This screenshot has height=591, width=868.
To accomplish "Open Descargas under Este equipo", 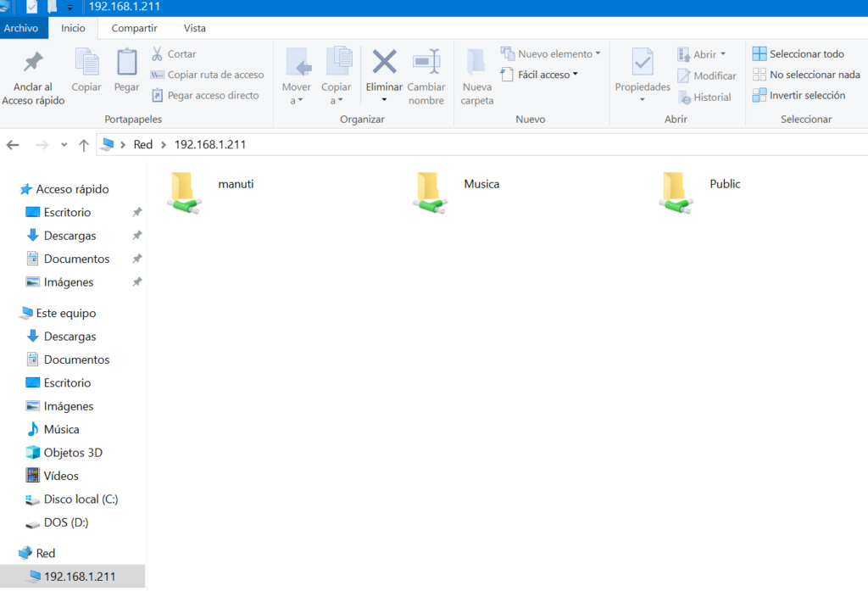I will coord(61,337).
